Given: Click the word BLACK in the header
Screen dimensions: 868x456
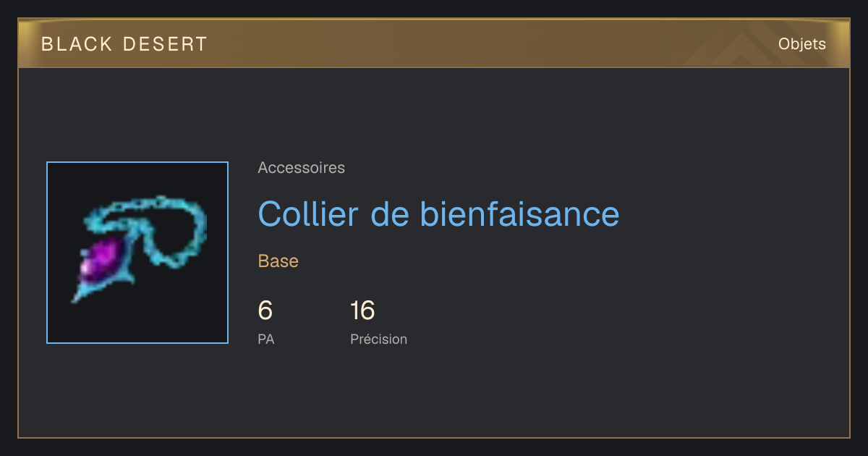Looking at the screenshot, I should pyautogui.click(x=77, y=44).
